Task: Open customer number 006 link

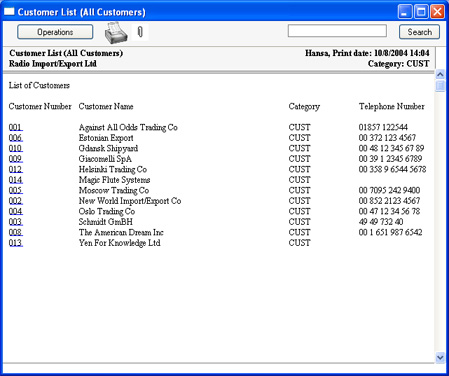Action: 16,138
